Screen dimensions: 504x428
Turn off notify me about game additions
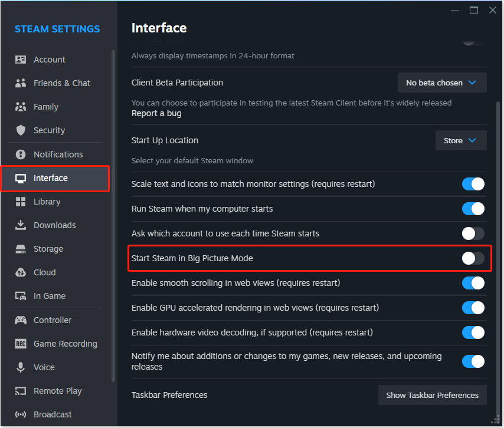pos(473,361)
